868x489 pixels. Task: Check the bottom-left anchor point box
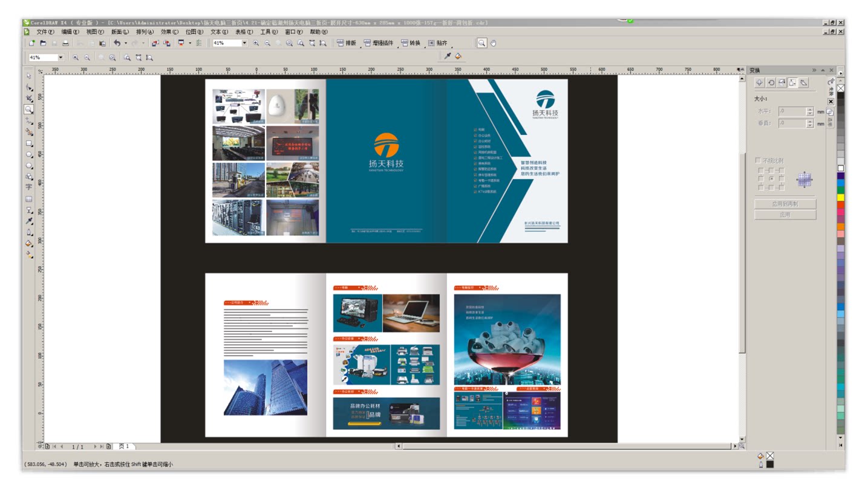point(761,187)
